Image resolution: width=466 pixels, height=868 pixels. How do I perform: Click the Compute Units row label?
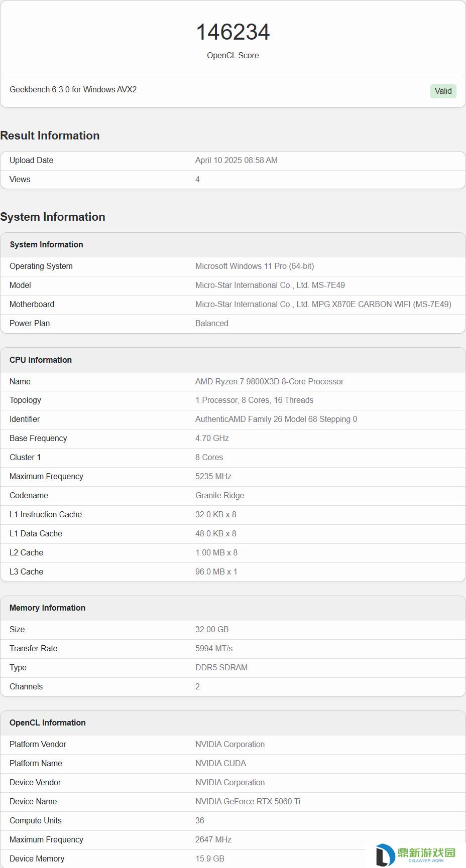coord(36,821)
